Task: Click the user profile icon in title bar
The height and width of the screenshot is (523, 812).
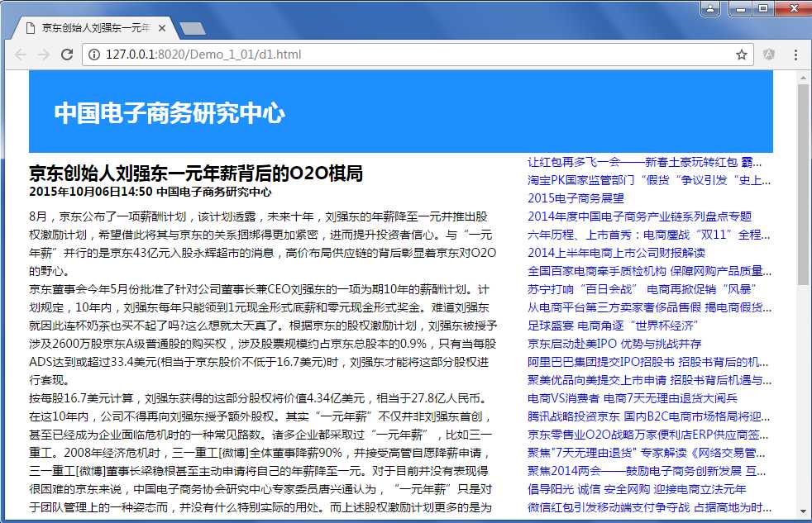Action: click(x=710, y=8)
